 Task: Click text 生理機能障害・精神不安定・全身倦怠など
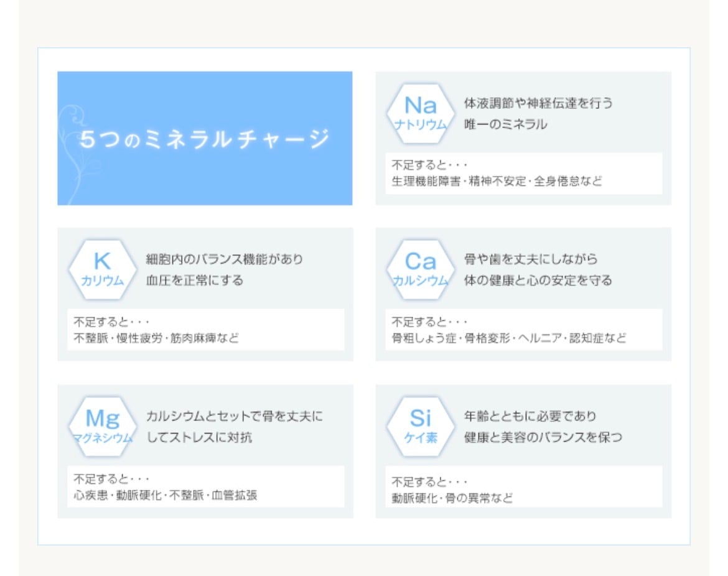497,181
